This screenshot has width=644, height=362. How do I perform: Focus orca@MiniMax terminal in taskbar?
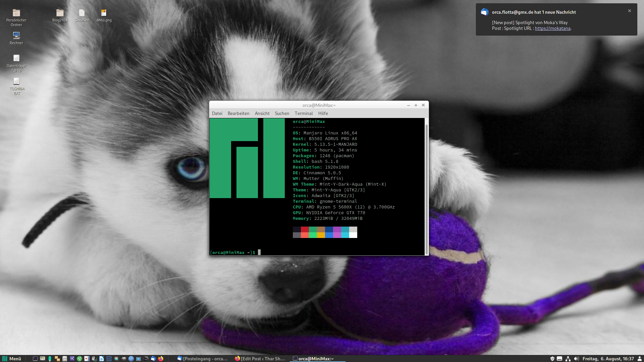(317, 359)
